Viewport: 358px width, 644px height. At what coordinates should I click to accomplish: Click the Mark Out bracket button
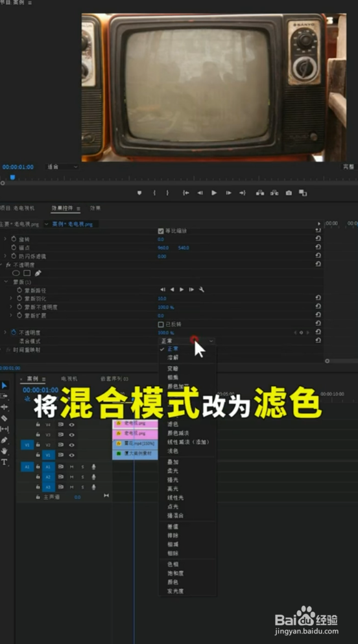pyautogui.click(x=167, y=192)
